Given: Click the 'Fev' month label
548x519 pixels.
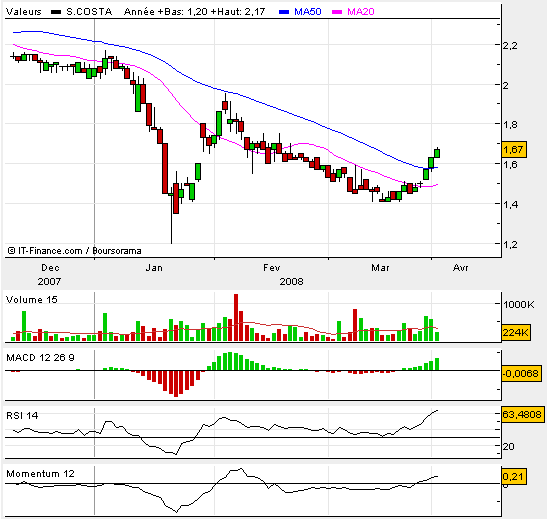Looking at the screenshot, I should 272,268.
